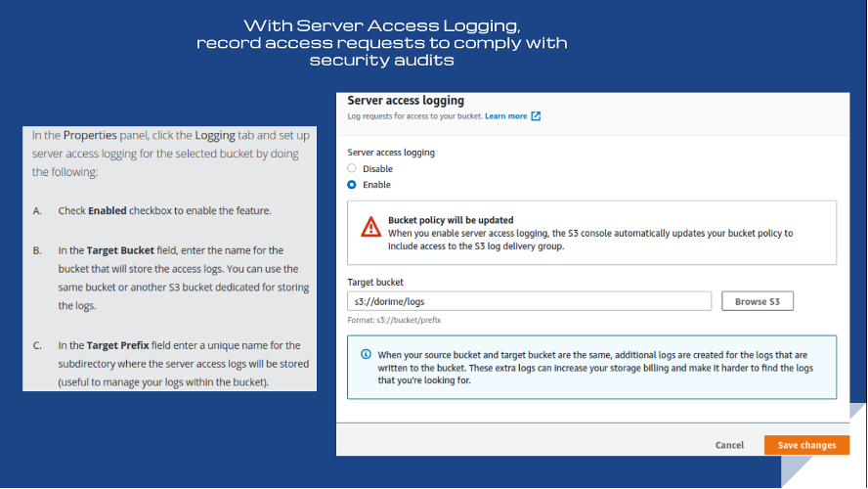Click the 'Bucket policy will be updated' alert title
The image size is (868, 489).
(x=451, y=220)
